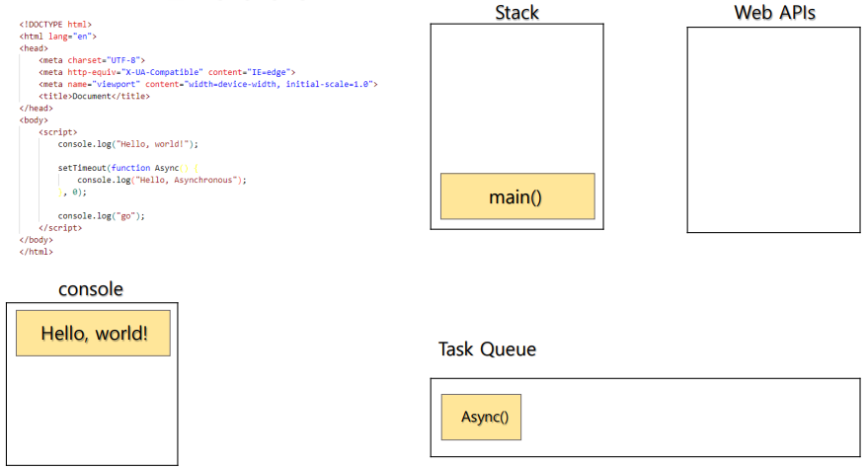Click the X-UA-Compatible meta line
This screenshot has height=469, width=868.
click(x=167, y=72)
